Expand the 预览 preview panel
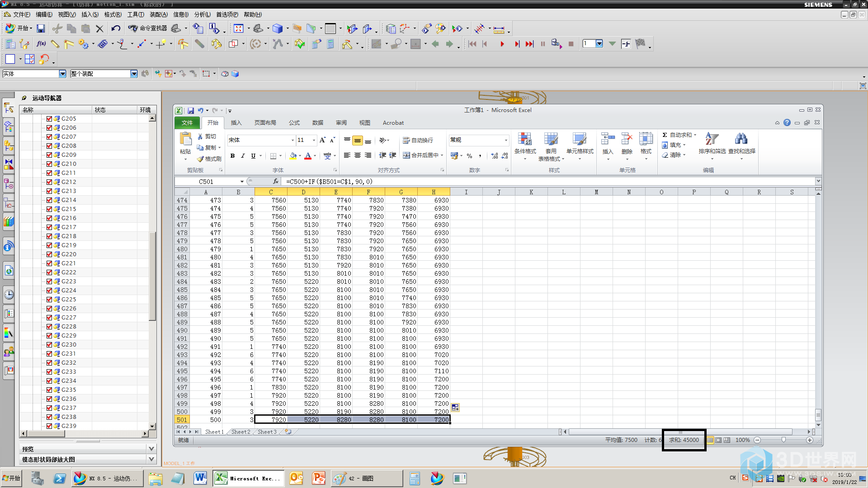 pos(151,449)
